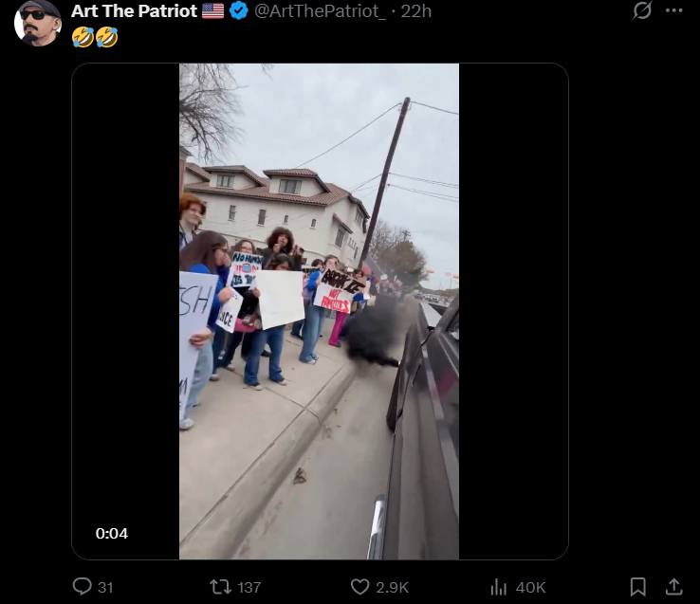Play the embedded protest video

[320, 311]
